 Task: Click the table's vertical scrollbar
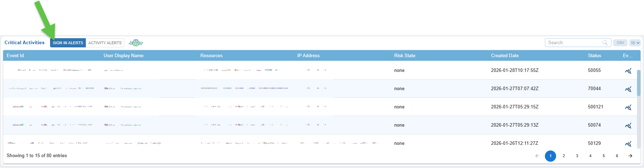point(639,82)
